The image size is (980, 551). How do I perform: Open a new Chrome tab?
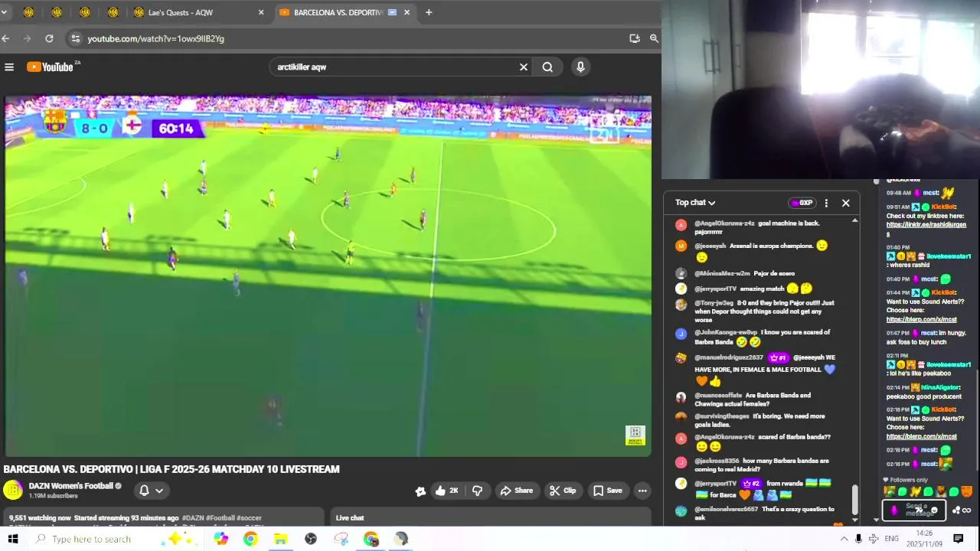pos(429,12)
